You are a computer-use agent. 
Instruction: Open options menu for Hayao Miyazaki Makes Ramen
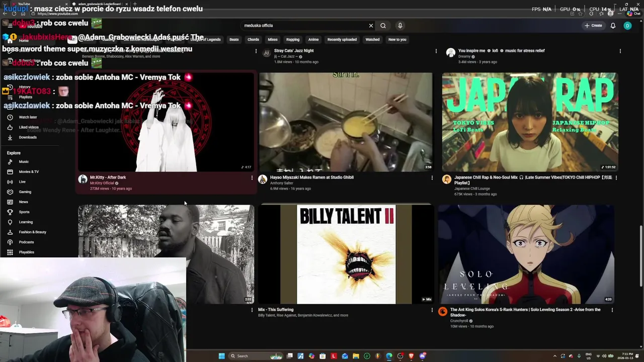432,177
